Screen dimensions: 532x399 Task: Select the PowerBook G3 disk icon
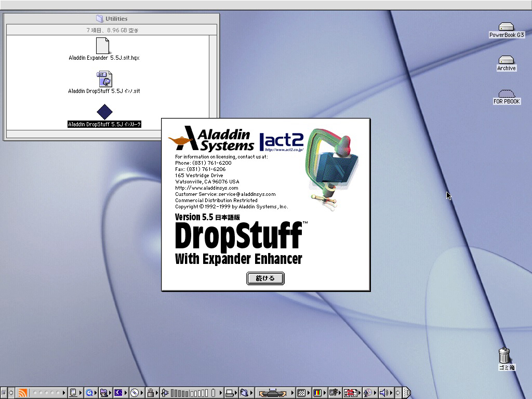506,26
